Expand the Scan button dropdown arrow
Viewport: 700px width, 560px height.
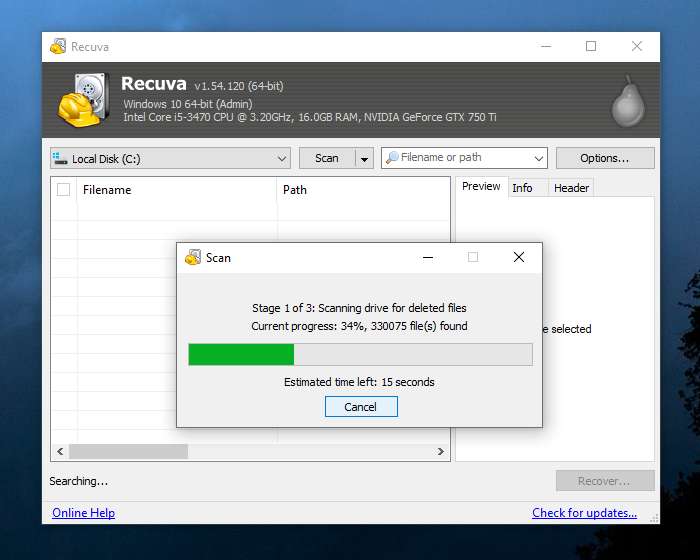pyautogui.click(x=364, y=159)
